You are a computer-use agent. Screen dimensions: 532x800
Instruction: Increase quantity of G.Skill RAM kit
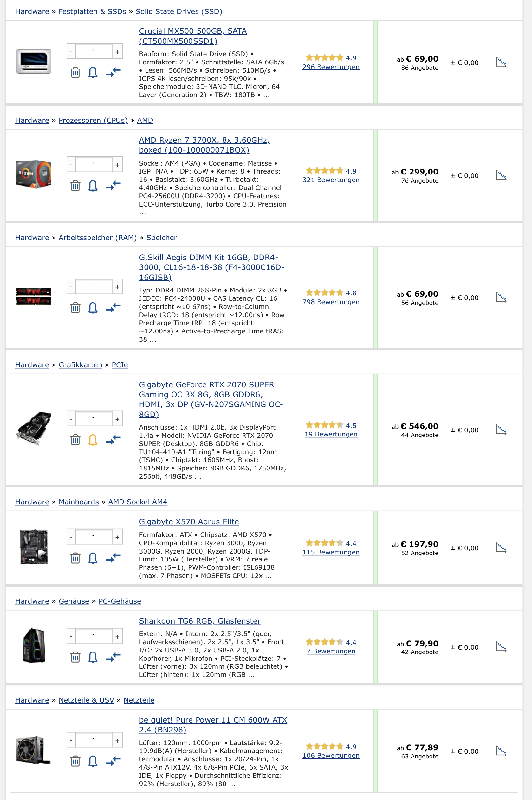[117, 286]
